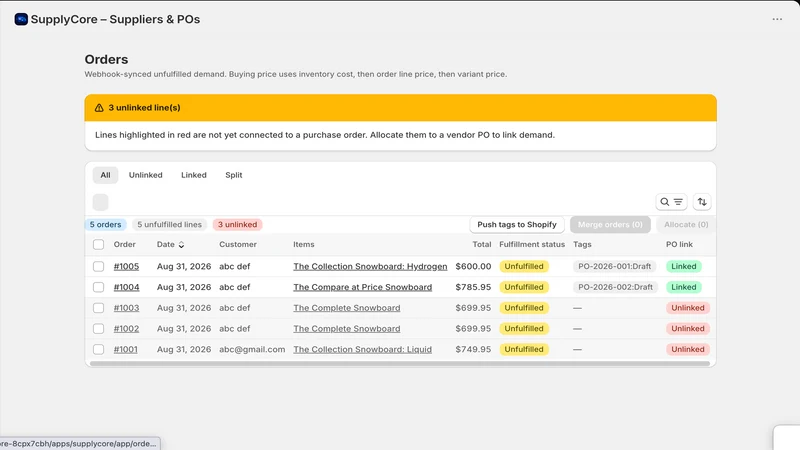This screenshot has width=800, height=450.
Task: Click the 5 orders badge
Action: coord(106,224)
